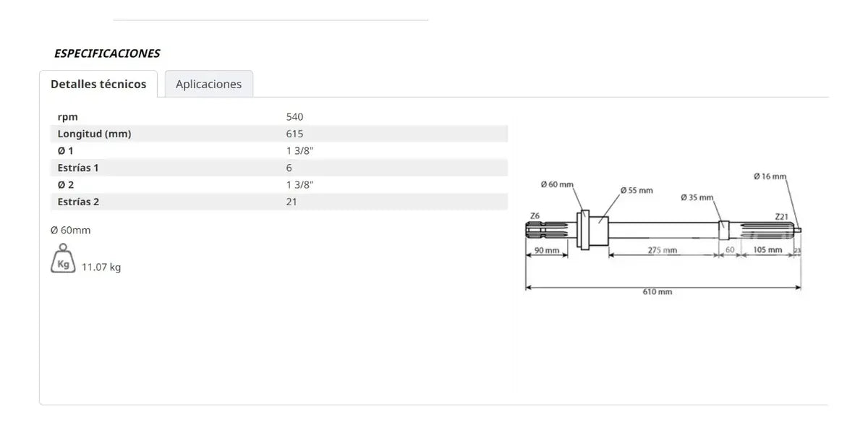This screenshot has height=425, width=868.
Task: Click the Z21 spline label in diagram
Action: 781,216
